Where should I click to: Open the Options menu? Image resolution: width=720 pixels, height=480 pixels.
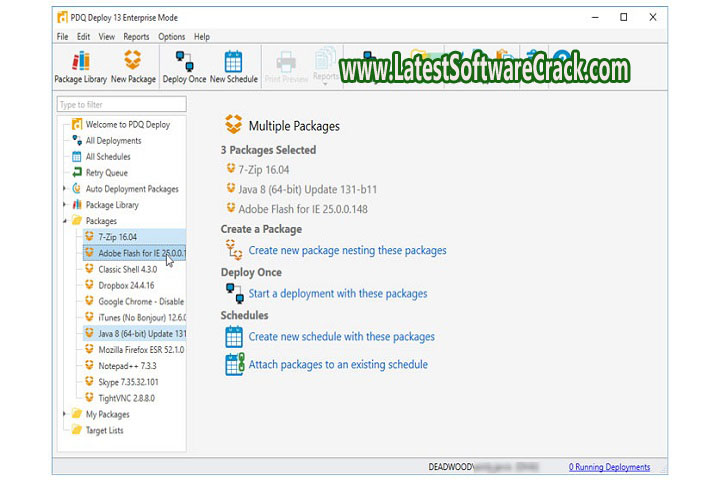(x=171, y=37)
